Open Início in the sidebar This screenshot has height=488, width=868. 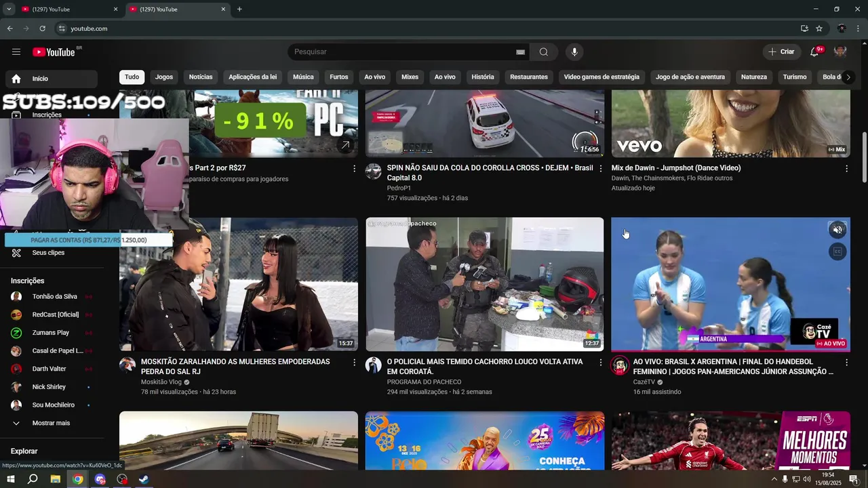(x=52, y=79)
